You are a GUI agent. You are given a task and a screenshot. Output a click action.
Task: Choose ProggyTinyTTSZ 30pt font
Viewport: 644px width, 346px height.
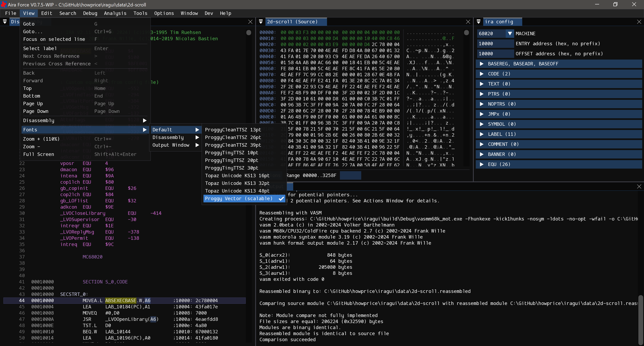click(x=244, y=168)
